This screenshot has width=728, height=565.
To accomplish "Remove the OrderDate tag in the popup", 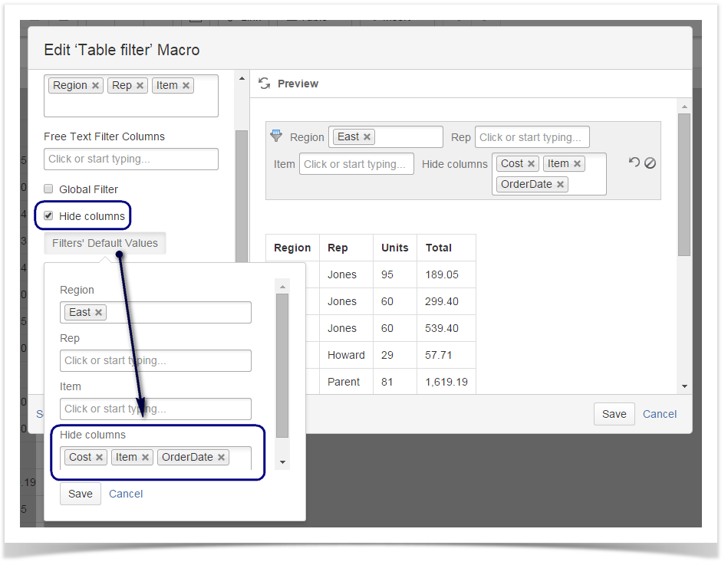I will (221, 457).
